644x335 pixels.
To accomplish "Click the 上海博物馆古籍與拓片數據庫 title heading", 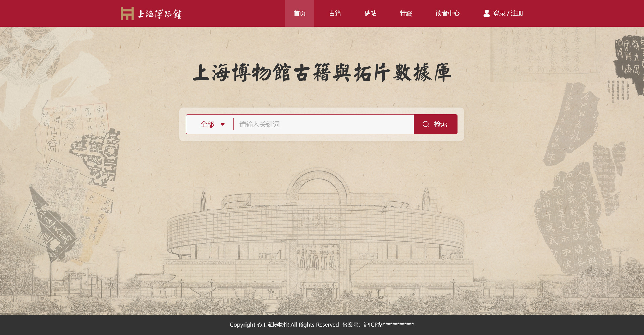I will (322, 73).
